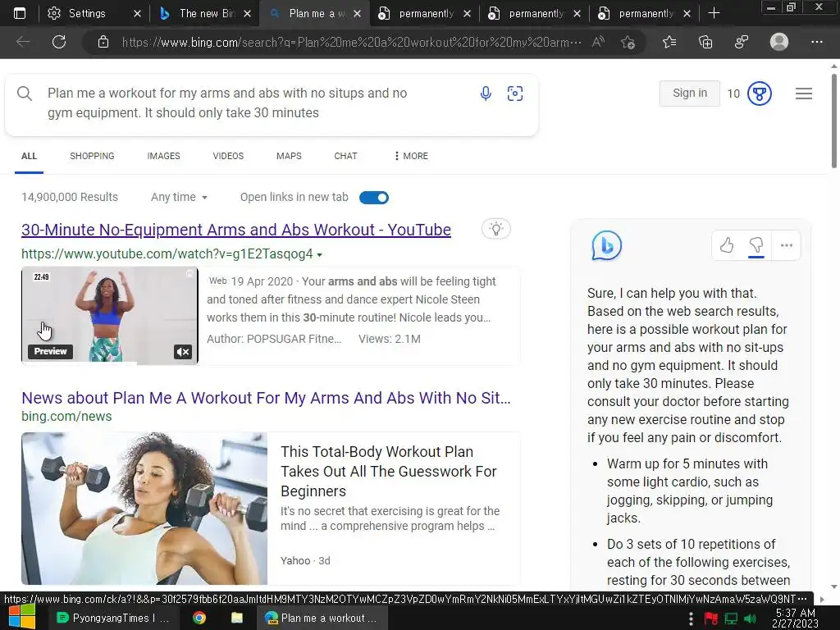Click the red flag tray icon
The image size is (840, 630).
(x=711, y=619)
